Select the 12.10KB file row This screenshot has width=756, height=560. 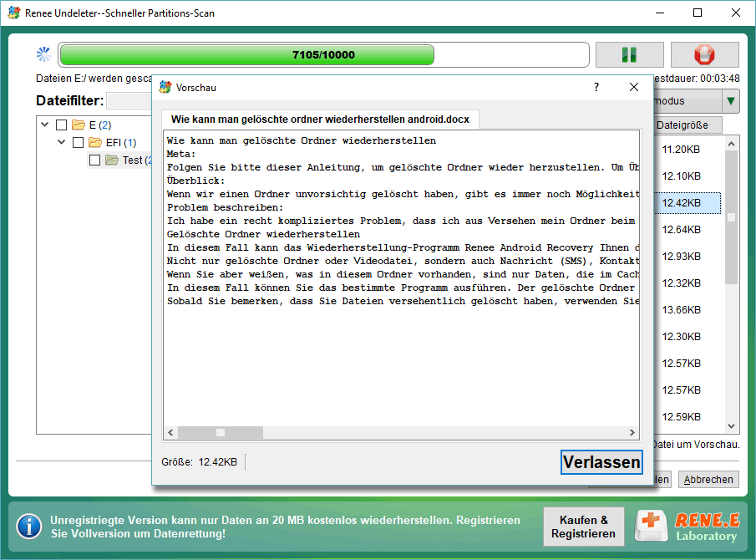coord(687,176)
